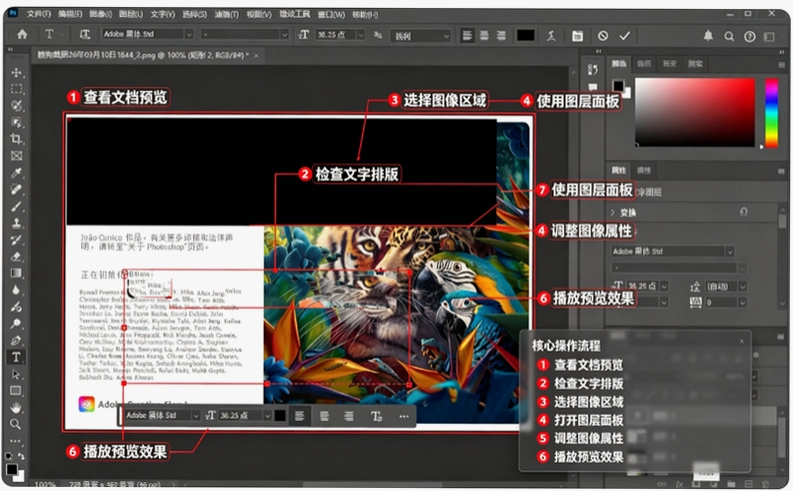Open the 窗口(W) menu

[331, 14]
